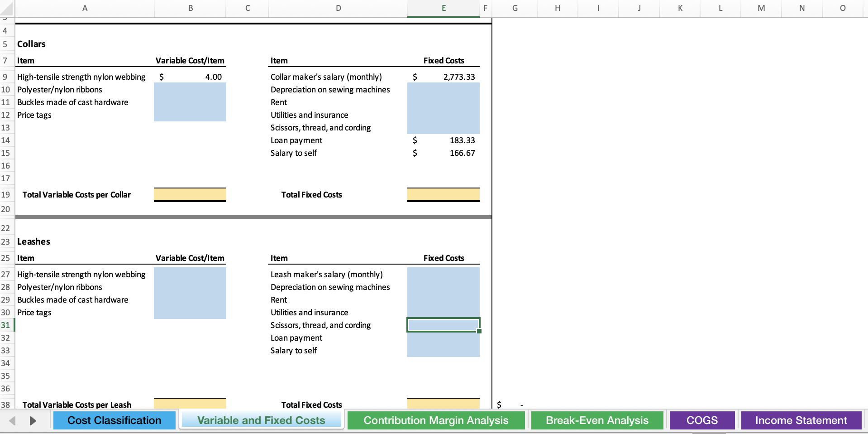The width and height of the screenshot is (868, 434).
Task: Click the column A header
Action: click(85, 8)
